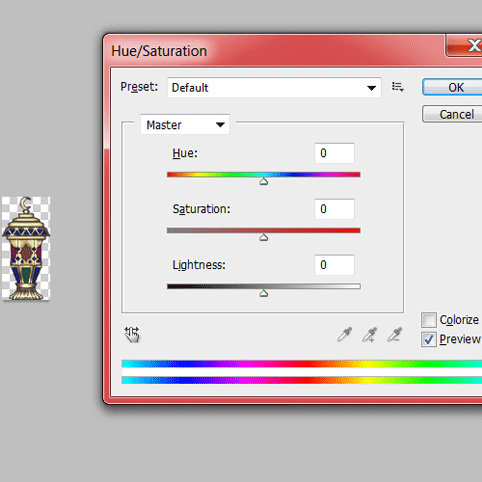Click the Saturation slider triangle handle
The height and width of the screenshot is (482, 482).
click(264, 237)
